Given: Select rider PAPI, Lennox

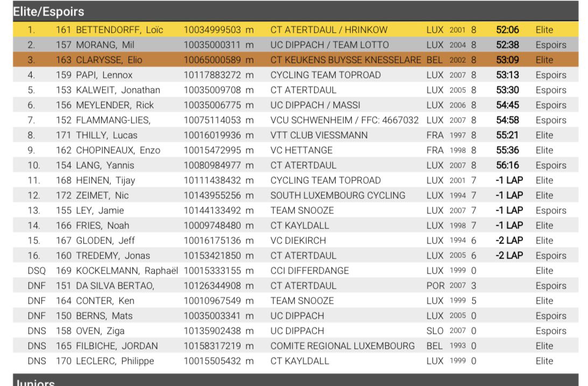Looking at the screenshot, I should point(104,75).
